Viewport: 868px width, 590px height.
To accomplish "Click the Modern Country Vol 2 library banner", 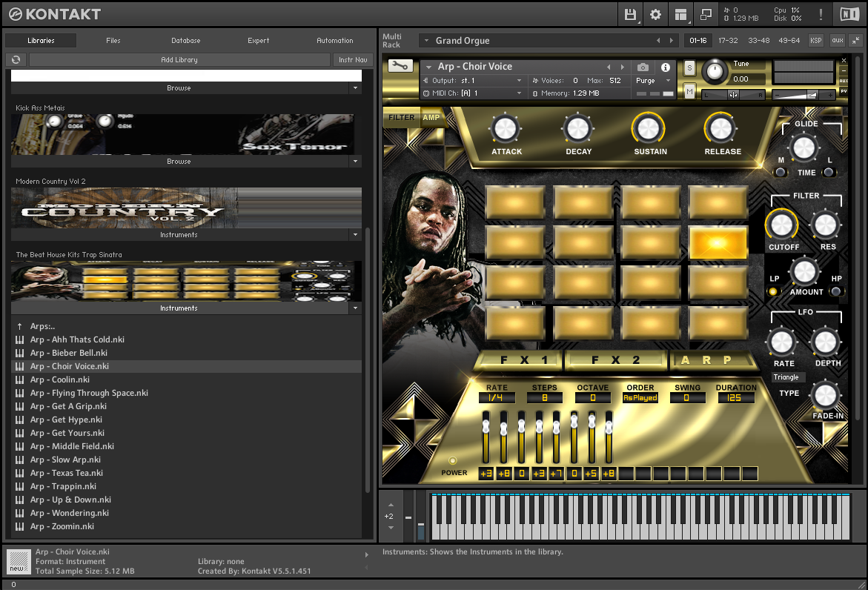I will click(x=187, y=208).
